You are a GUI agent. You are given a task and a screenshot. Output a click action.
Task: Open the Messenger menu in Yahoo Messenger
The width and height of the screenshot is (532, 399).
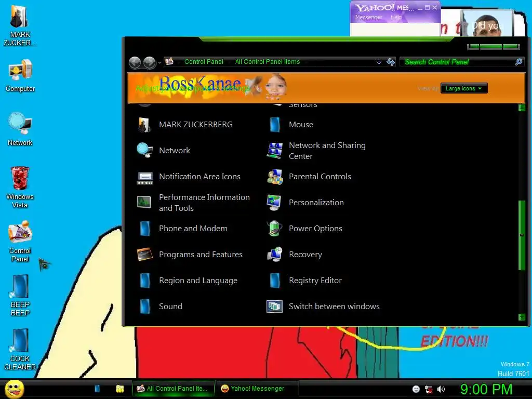coord(368,17)
